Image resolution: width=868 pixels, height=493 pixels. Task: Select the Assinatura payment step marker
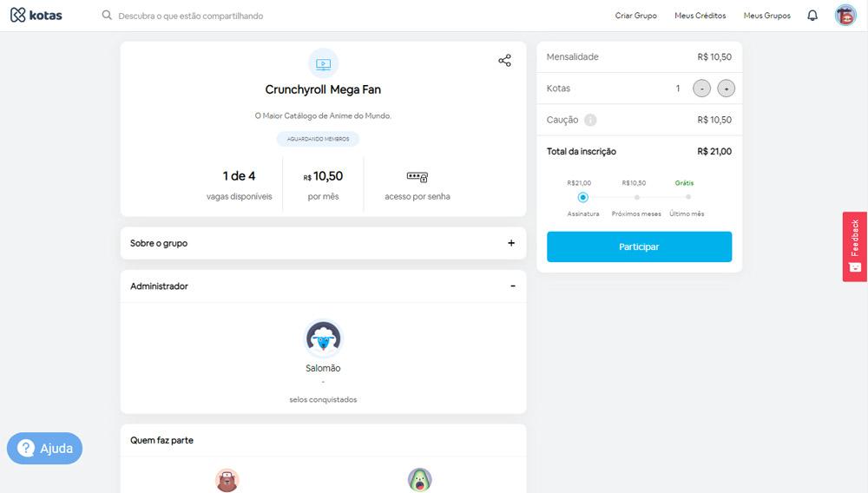click(x=583, y=197)
